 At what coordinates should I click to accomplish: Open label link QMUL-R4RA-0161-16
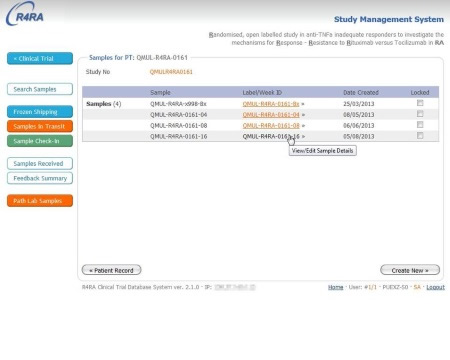click(x=271, y=136)
